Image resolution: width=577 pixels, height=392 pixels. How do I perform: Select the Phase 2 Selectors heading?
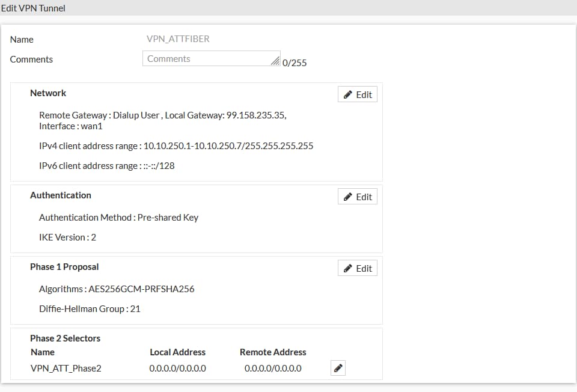[x=66, y=338]
